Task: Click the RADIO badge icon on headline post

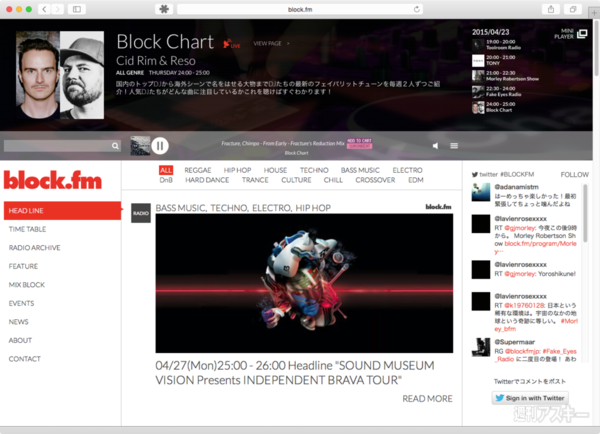Action: (x=141, y=213)
